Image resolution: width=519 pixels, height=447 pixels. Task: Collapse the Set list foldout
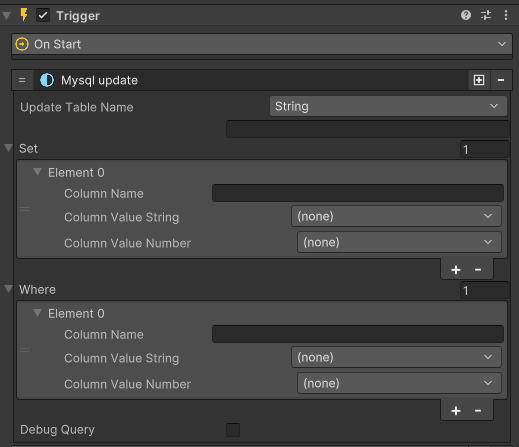click(x=8, y=148)
